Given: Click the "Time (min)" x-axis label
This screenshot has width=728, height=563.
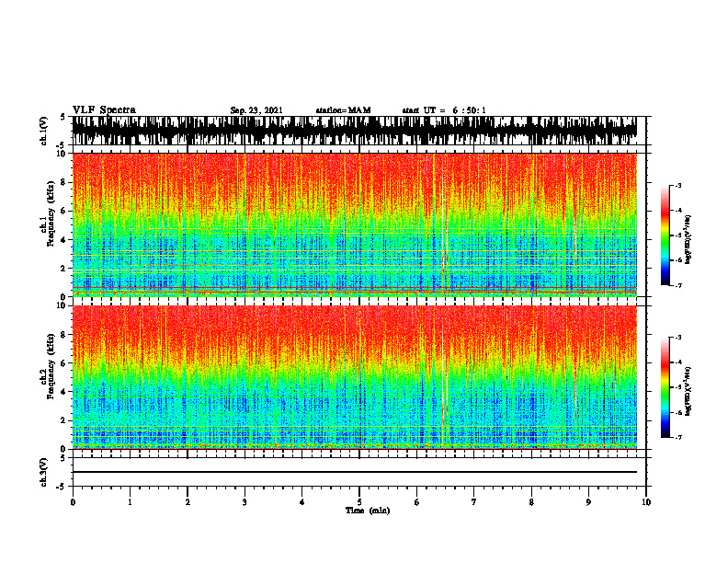Looking at the screenshot, I should (x=368, y=511).
